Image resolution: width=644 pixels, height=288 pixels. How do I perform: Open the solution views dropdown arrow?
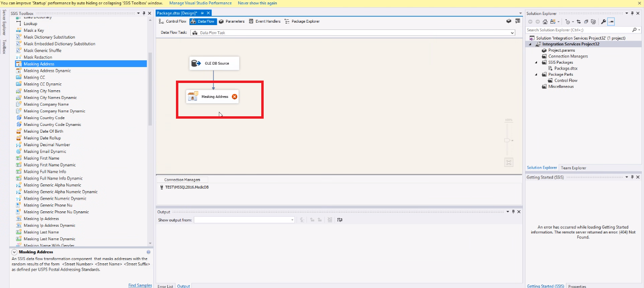coord(559,22)
